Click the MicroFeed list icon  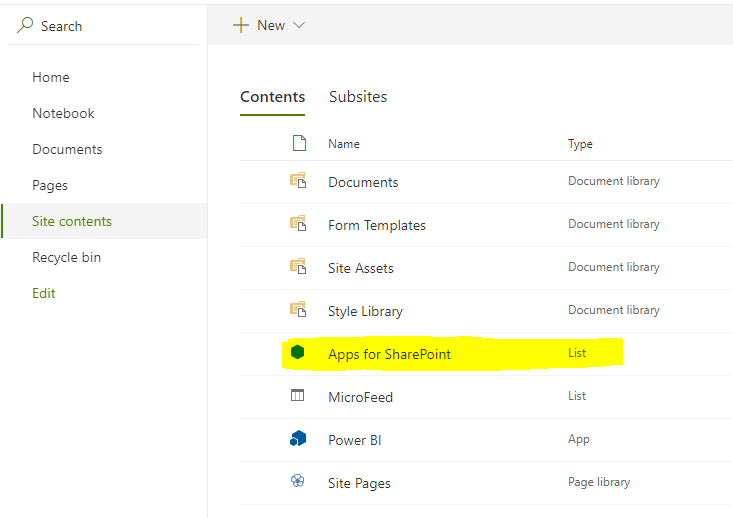[297, 396]
